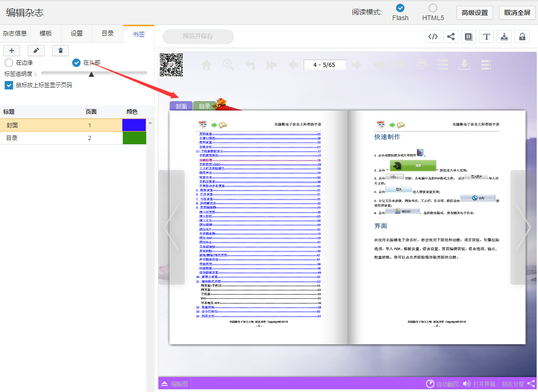
Task: Click the share icon in the top toolbar
Action: pyautogui.click(x=451, y=37)
